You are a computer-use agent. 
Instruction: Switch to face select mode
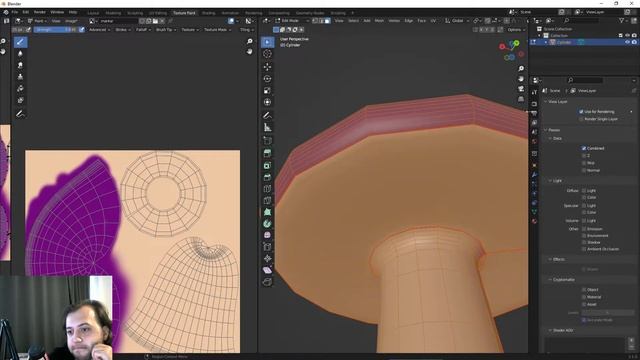coord(327,21)
